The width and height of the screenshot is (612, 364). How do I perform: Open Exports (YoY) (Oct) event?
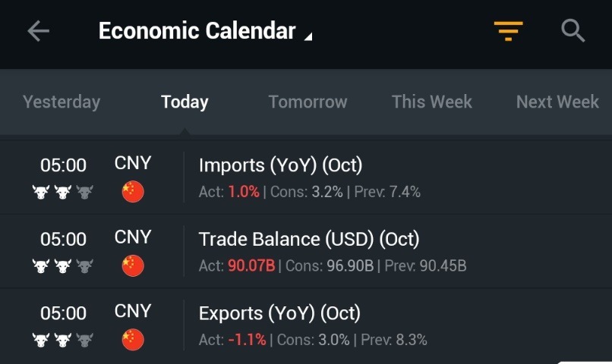[279, 313]
